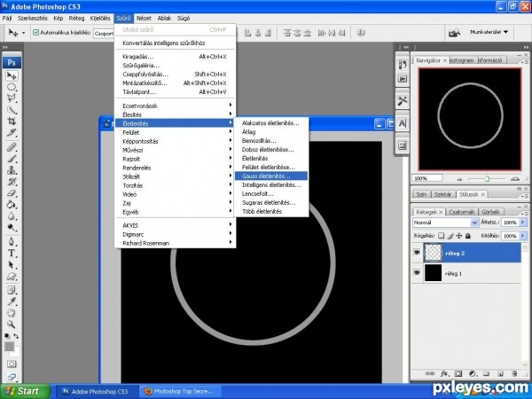Hide the réteg 1 layer
This screenshot has width=532, height=399.
coord(417,272)
